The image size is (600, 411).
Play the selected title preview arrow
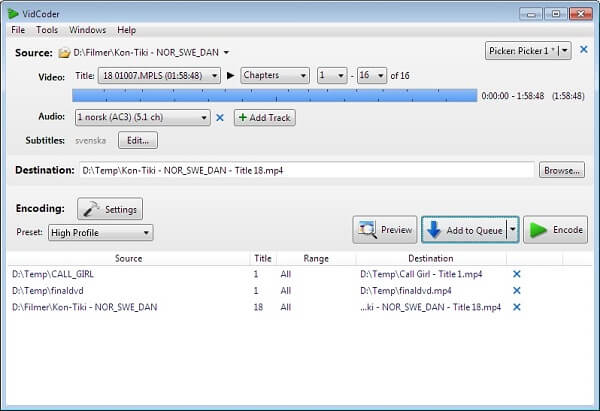tap(230, 75)
